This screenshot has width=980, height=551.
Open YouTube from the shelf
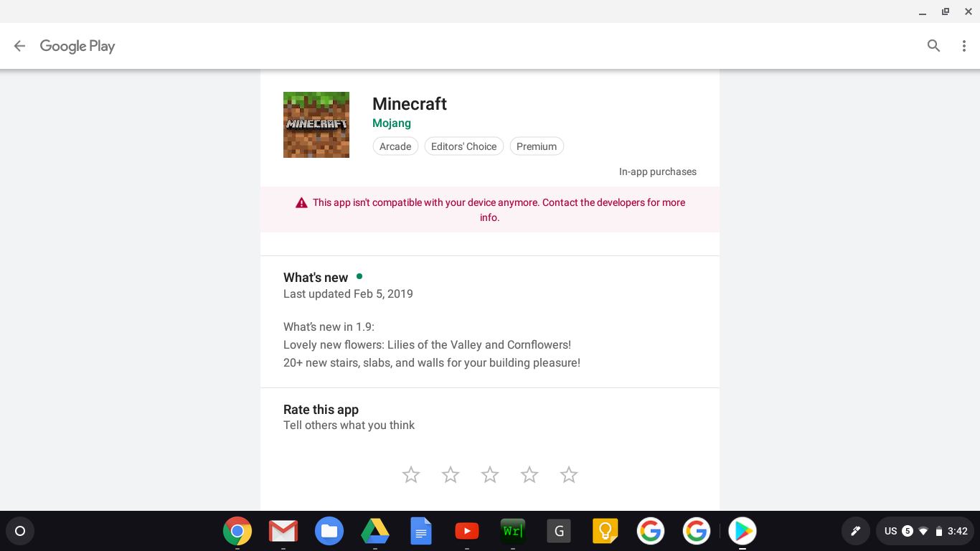click(467, 531)
